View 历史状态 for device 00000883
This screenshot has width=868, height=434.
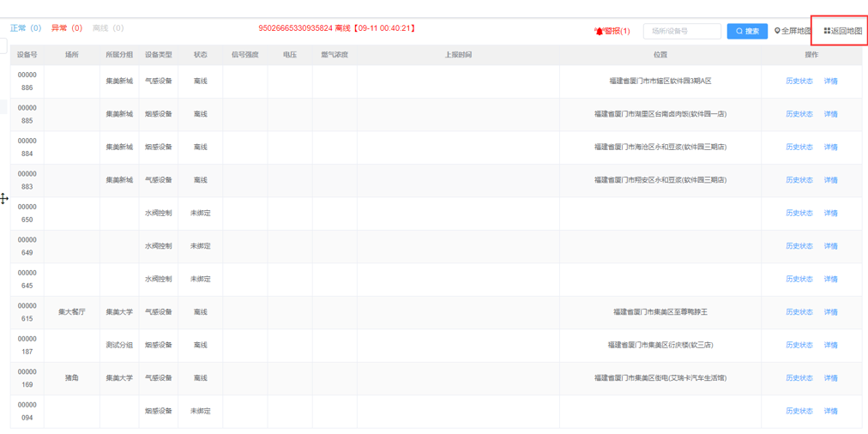point(799,180)
